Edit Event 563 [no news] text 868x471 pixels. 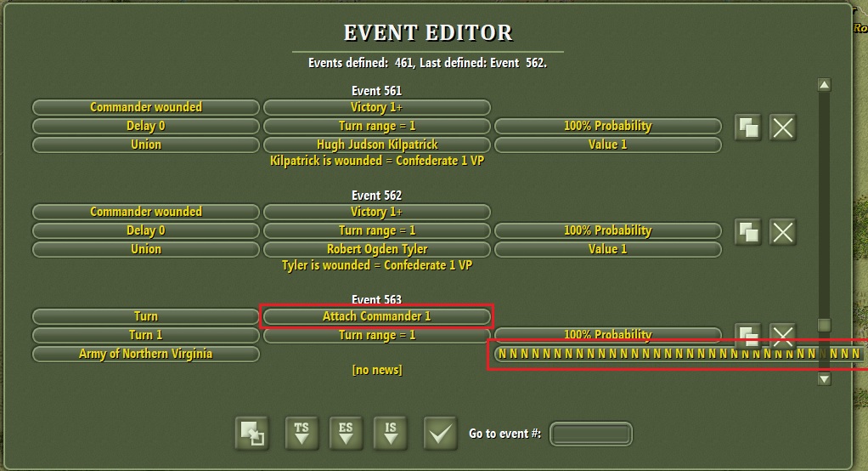376,370
